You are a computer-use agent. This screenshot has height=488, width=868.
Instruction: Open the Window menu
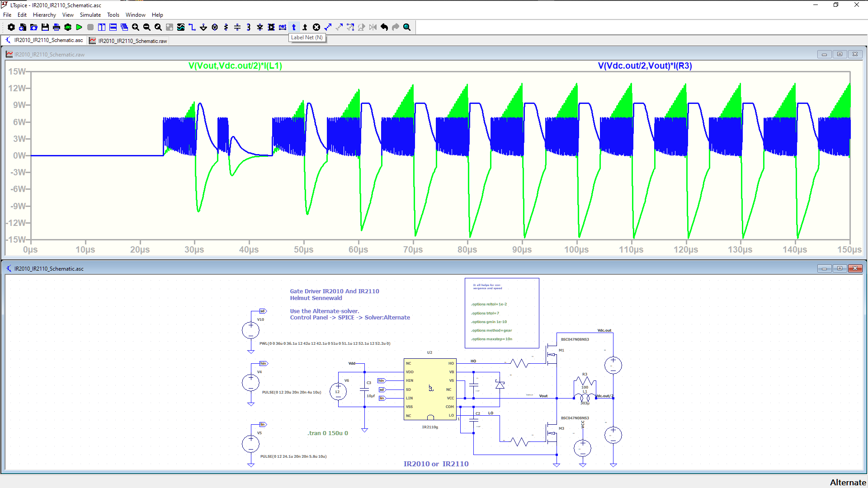(136, 15)
